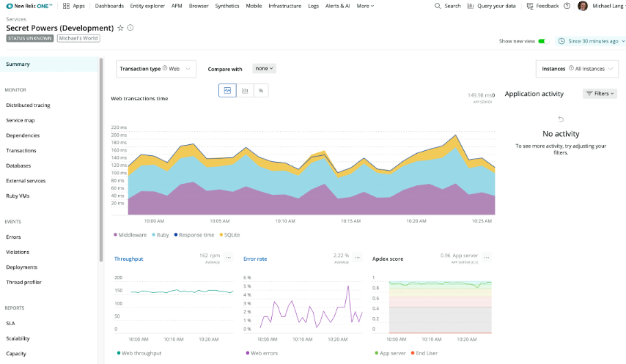Image resolution: width=626 pixels, height=364 pixels.
Task: Click the Error rate chart title link
Action: coord(255,259)
